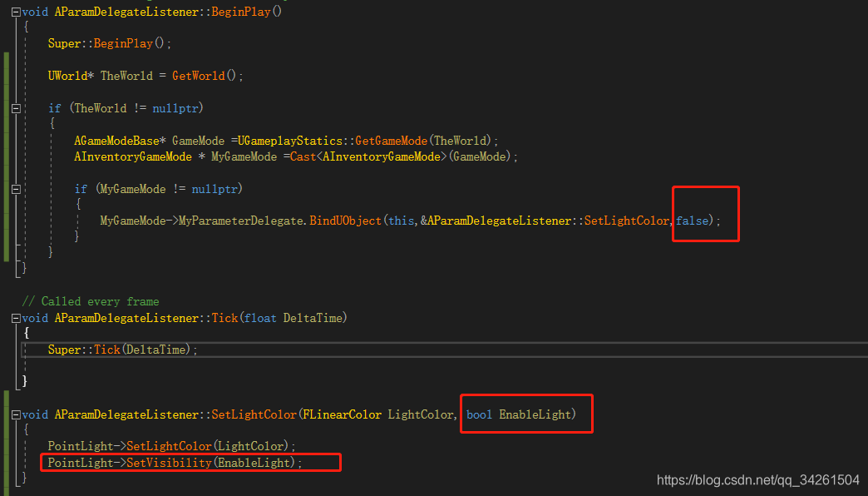Image resolution: width=868 pixels, height=496 pixels.
Task: Click the 'false' argument in BindUObject
Action: [692, 221]
